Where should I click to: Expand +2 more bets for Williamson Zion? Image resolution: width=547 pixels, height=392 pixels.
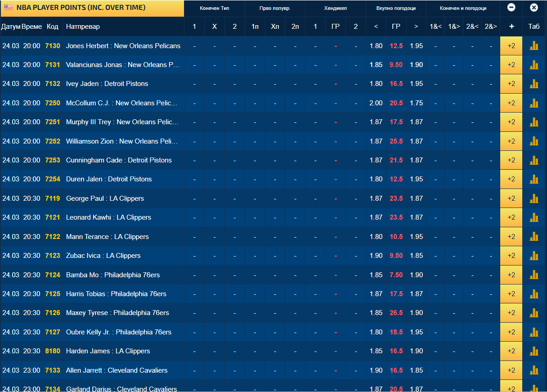[511, 141]
